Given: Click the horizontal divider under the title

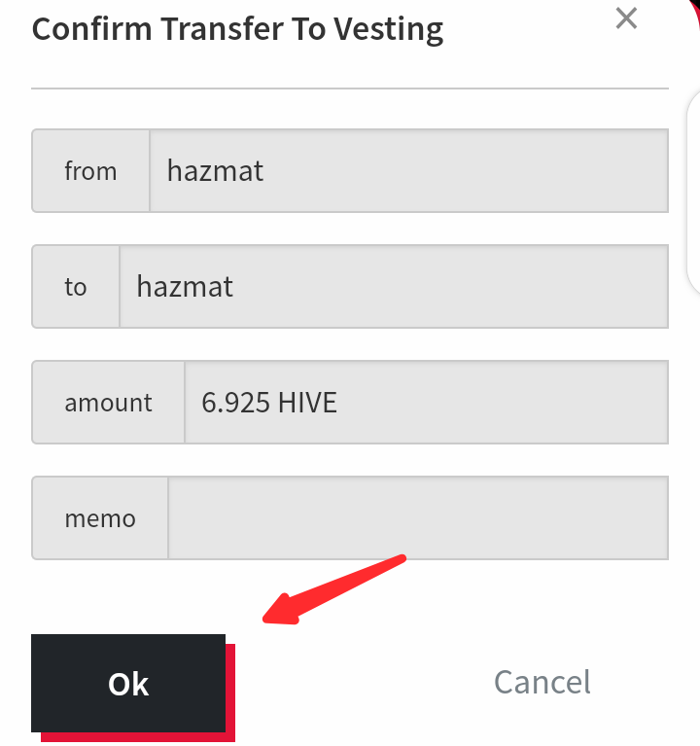Looking at the screenshot, I should tap(350, 88).
